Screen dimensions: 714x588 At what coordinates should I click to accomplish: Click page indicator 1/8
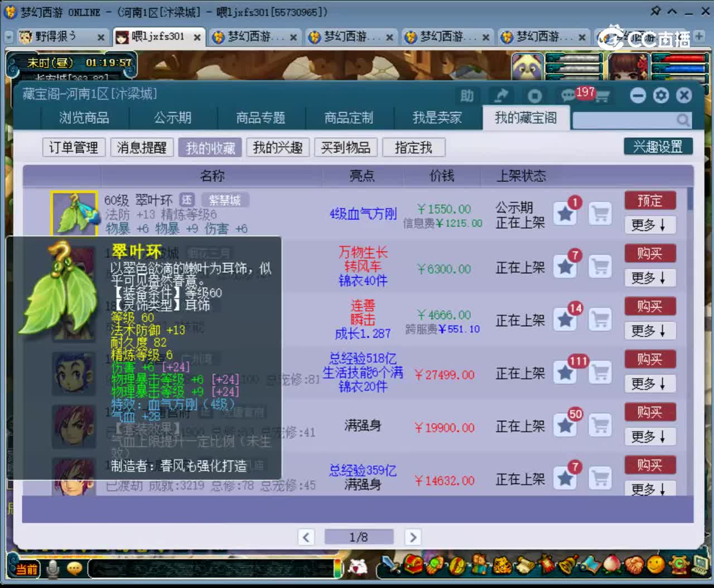tap(359, 537)
